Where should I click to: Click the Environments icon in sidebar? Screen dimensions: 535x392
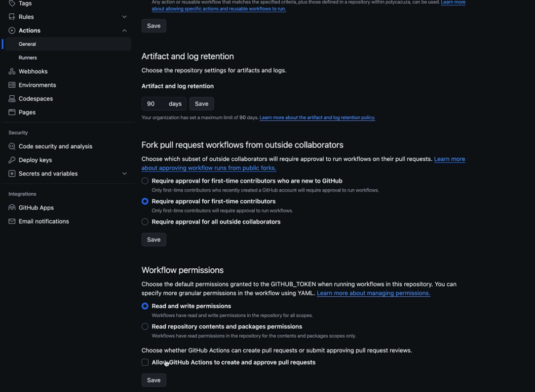point(12,85)
